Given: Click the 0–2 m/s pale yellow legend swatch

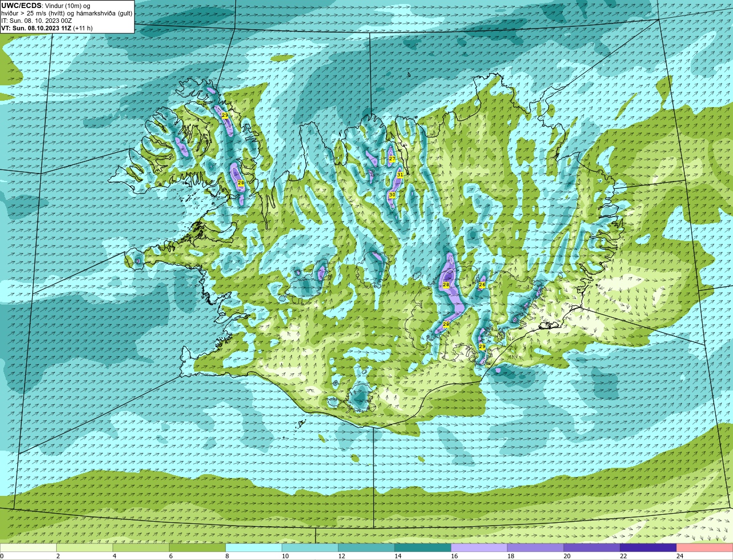Looking at the screenshot, I should click(x=29, y=548).
